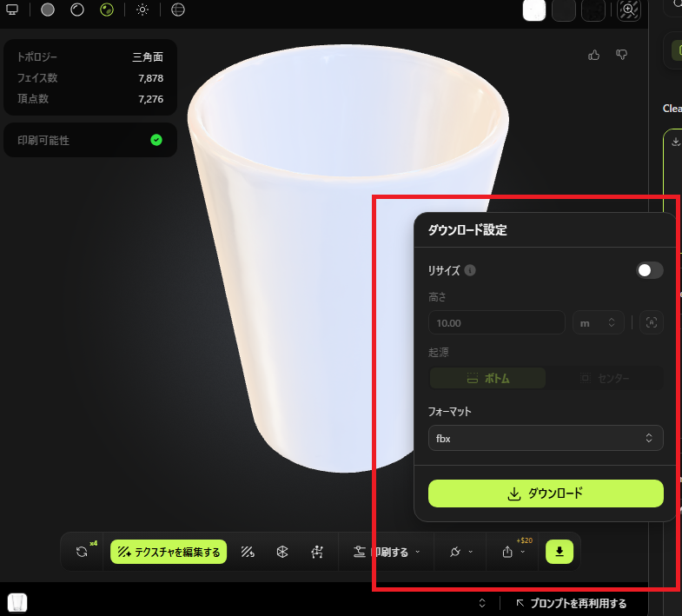
Task: Click the sun lighting icon in top bar
Action: pos(142,10)
